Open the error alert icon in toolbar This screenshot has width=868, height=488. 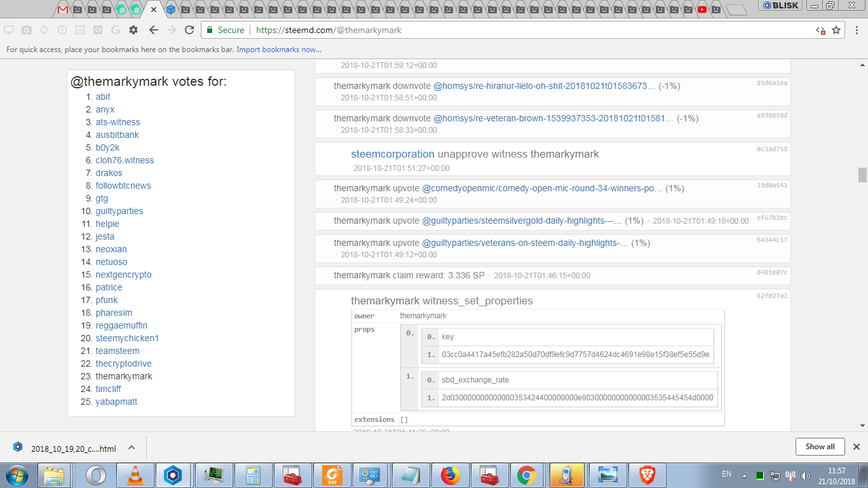tap(62, 30)
